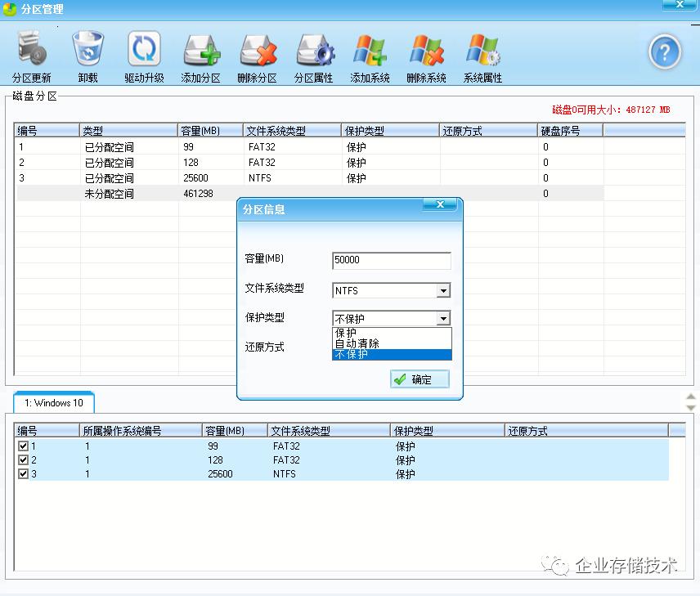Click the 添加系统 (add system) icon

pyautogui.click(x=370, y=53)
